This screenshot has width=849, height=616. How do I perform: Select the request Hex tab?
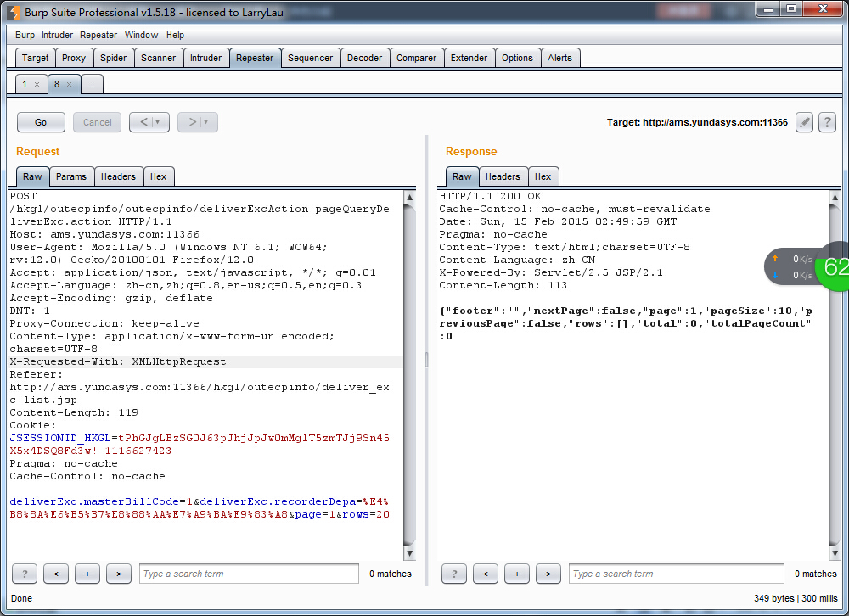159,176
